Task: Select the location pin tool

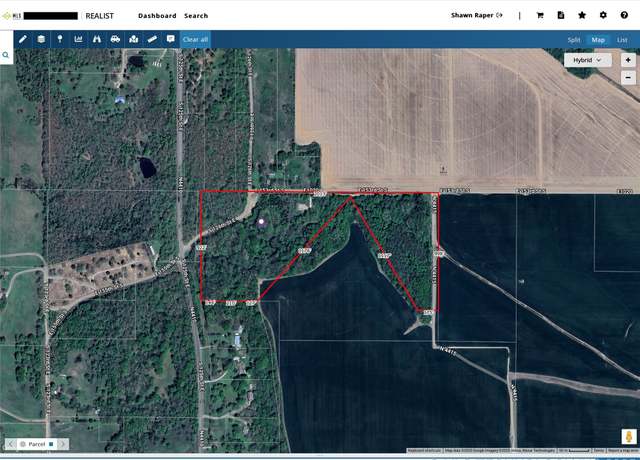Action: coord(60,39)
